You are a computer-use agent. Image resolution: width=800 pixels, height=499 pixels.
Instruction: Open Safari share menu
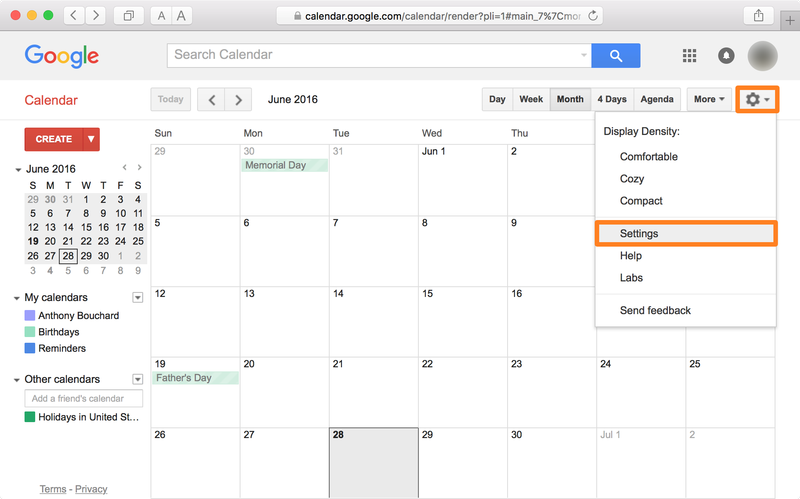[758, 15]
